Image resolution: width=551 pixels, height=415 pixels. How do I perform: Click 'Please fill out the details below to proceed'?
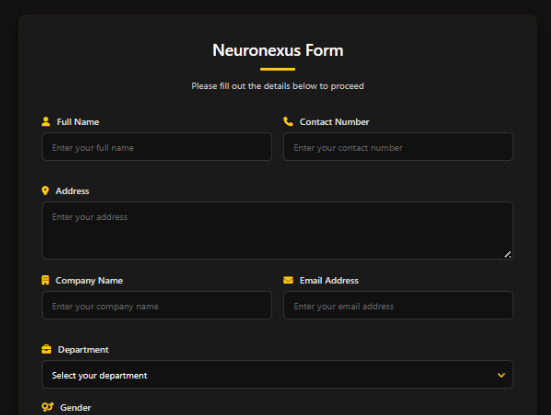278,86
